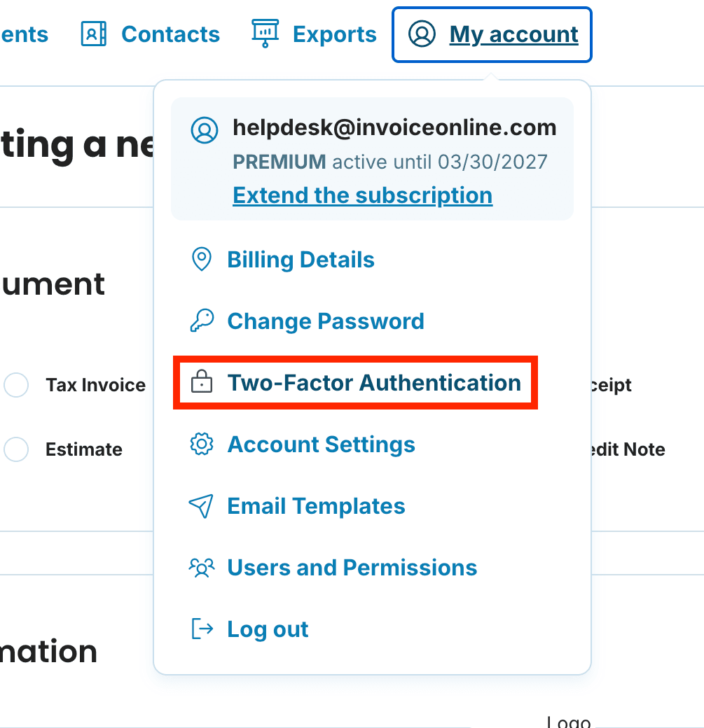
Task: Click the Two-Factor Authentication lock icon
Action: pyautogui.click(x=202, y=383)
